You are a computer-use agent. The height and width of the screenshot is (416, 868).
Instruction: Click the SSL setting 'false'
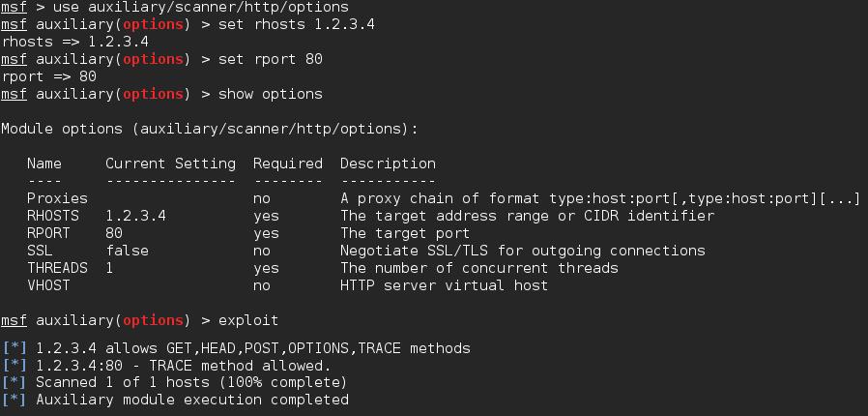[x=128, y=251]
